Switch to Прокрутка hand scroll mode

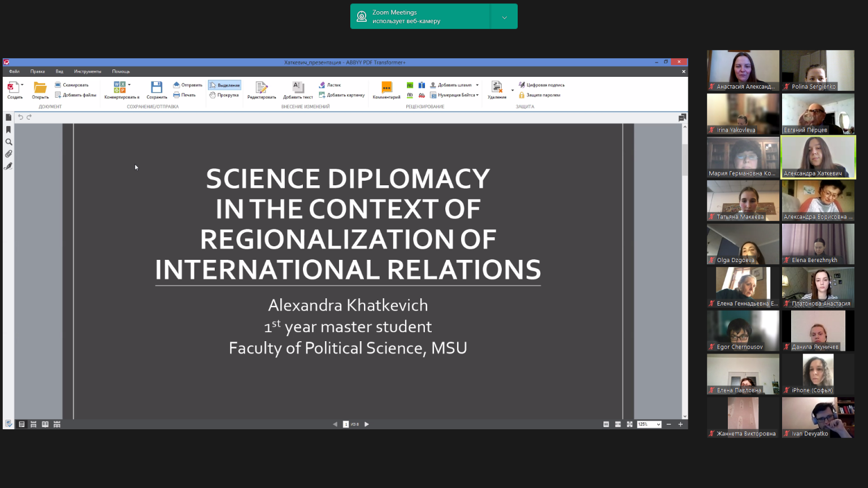pyautogui.click(x=224, y=95)
